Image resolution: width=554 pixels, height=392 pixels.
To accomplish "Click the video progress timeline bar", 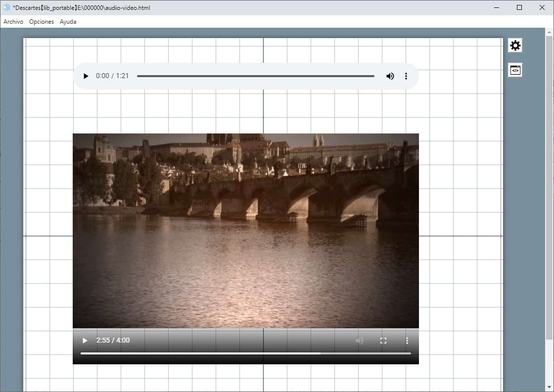I will pos(245,353).
